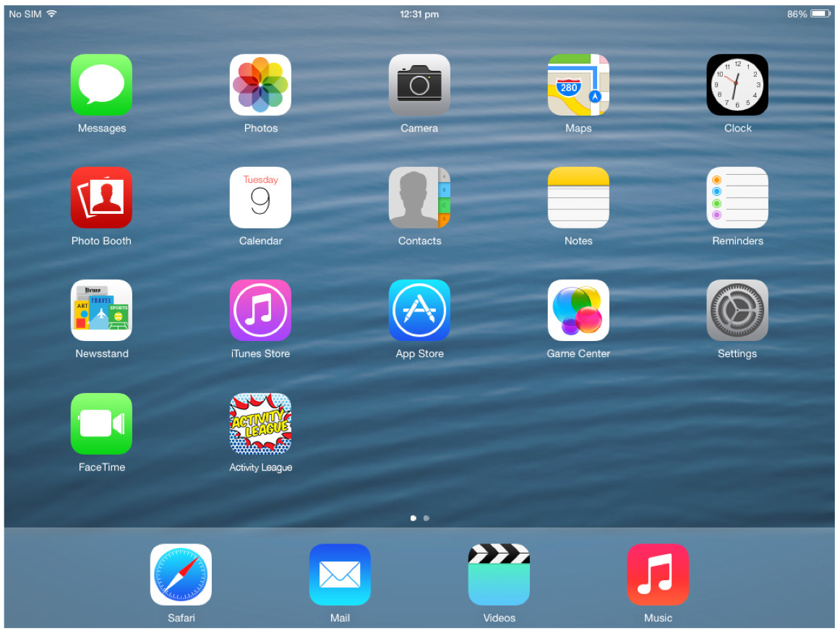This screenshot has width=840, height=633.
Task: Switch to the second home screen page dot
Action: click(427, 518)
